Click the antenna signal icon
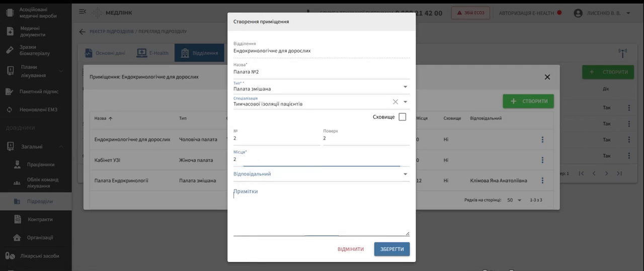Viewport: 644px width, 271px height. 623,53
